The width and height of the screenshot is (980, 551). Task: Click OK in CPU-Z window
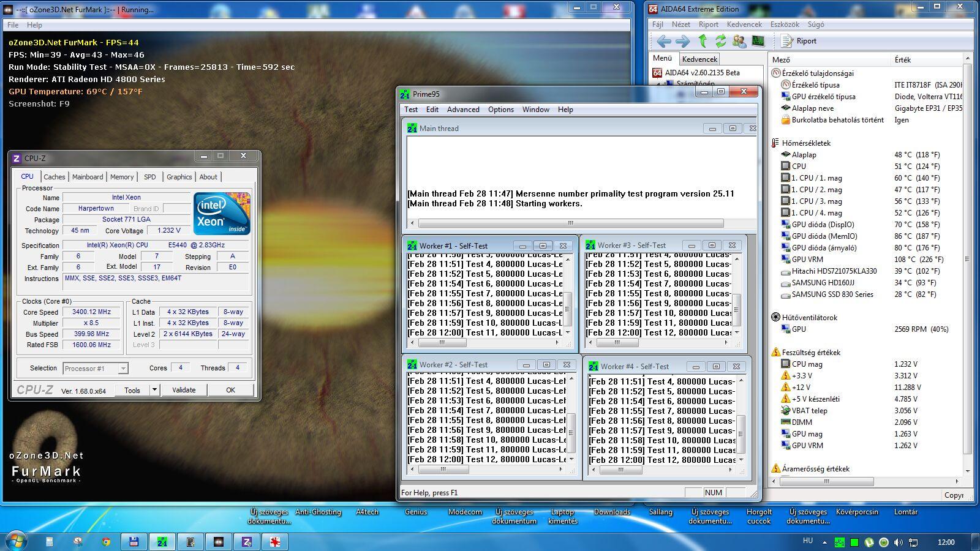(230, 390)
